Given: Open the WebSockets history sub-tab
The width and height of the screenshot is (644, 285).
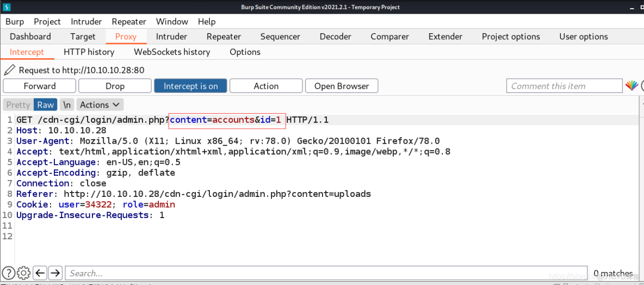Looking at the screenshot, I should (x=172, y=52).
